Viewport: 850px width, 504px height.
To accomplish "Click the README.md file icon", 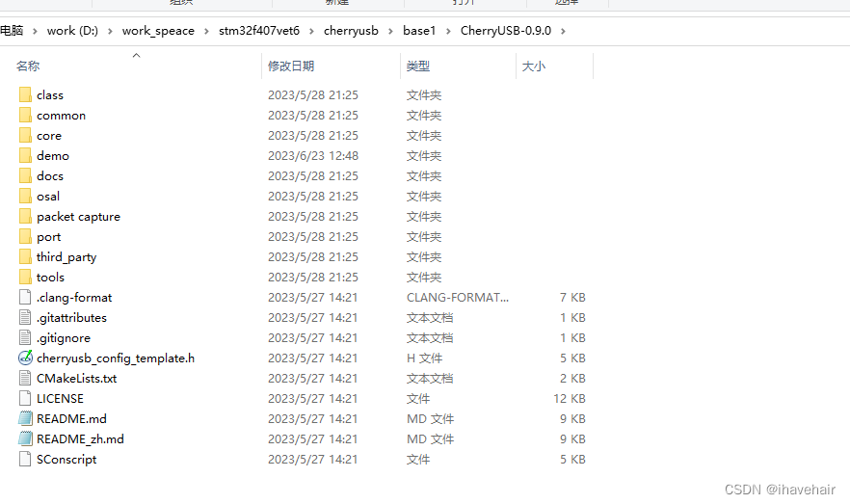I will click(x=25, y=418).
